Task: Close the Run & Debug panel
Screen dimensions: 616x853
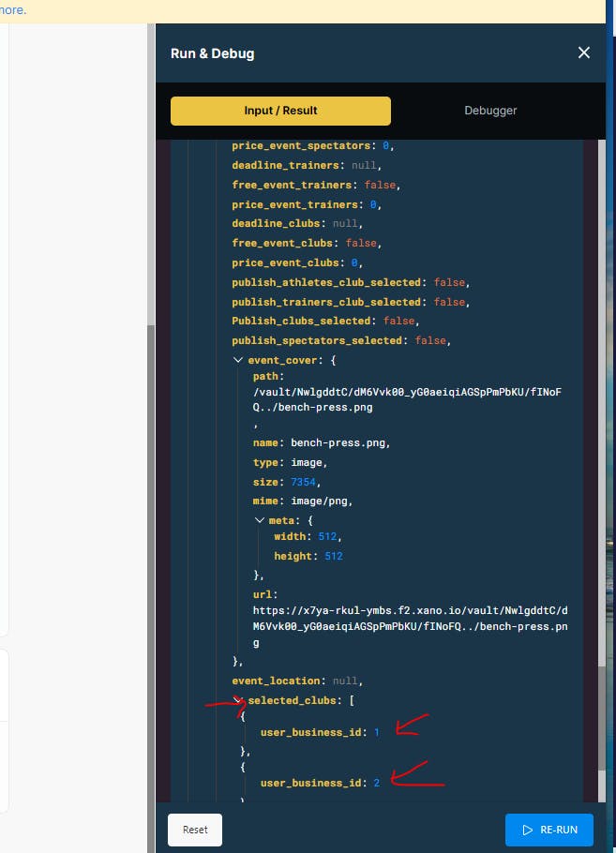Action: pyautogui.click(x=584, y=52)
